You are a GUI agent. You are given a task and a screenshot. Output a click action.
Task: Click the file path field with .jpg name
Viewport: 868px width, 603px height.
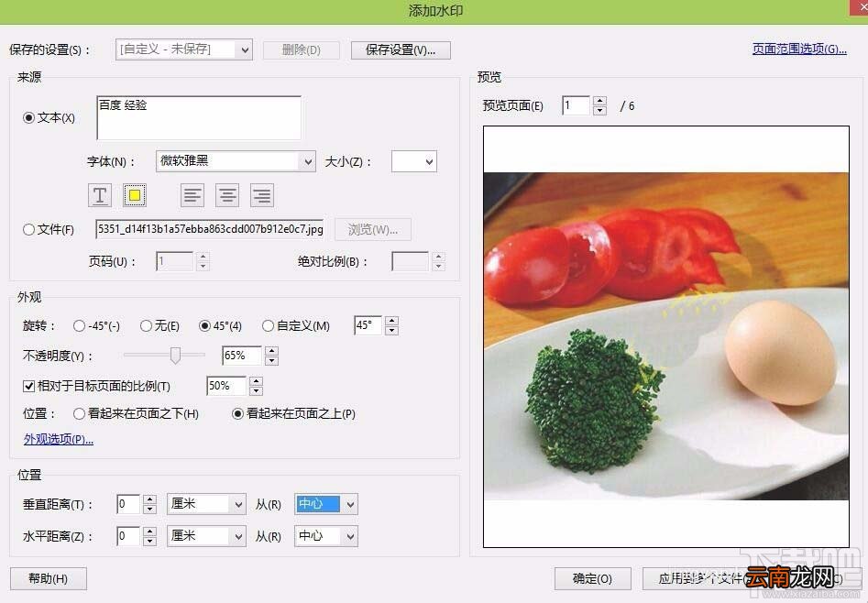[x=210, y=229]
